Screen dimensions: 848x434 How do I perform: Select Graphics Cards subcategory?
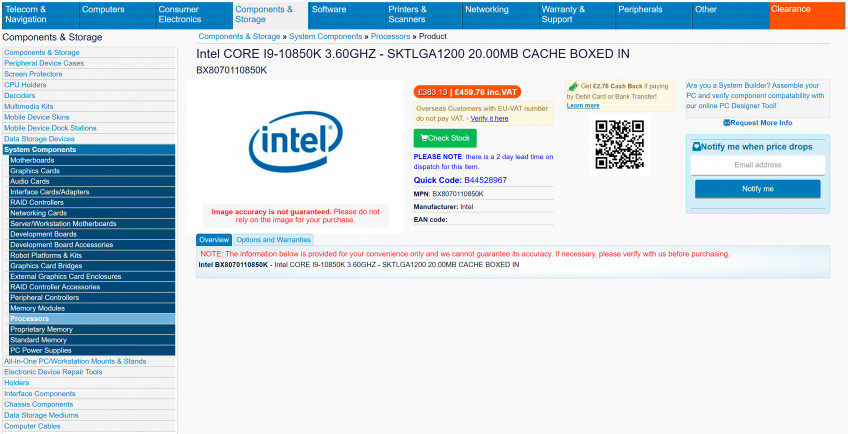92,171
